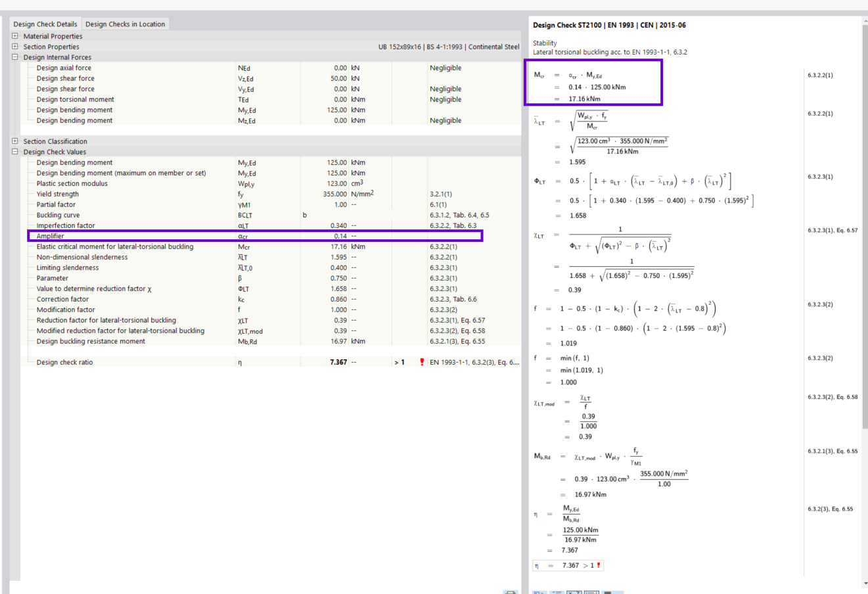This screenshot has width=868, height=594.
Task: Switch to Design Checks in Location tab
Action: [125, 24]
